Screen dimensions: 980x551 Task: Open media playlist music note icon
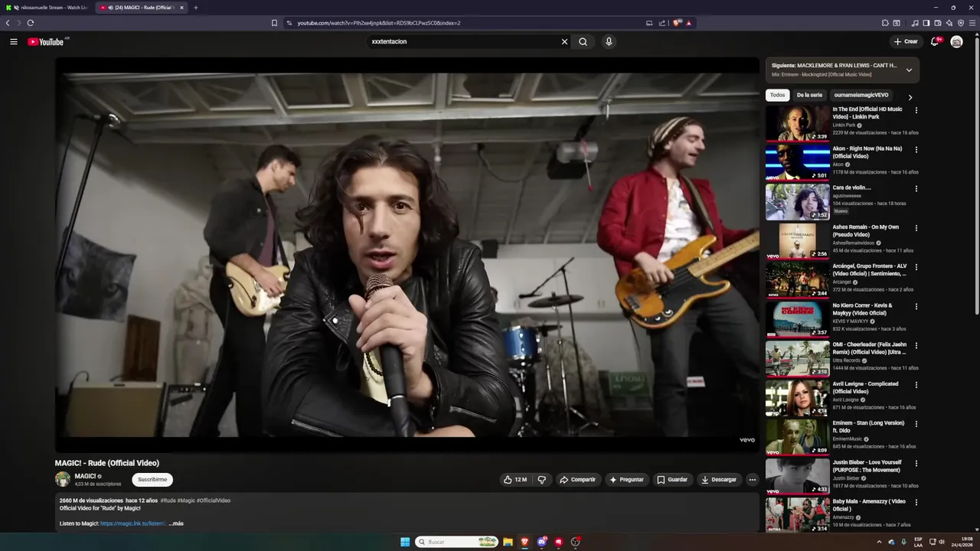click(x=915, y=23)
